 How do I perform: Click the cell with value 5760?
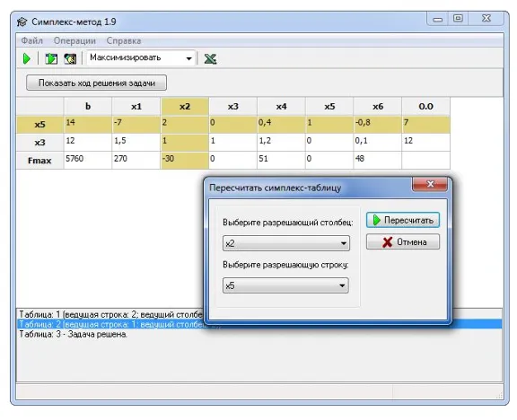coord(88,161)
